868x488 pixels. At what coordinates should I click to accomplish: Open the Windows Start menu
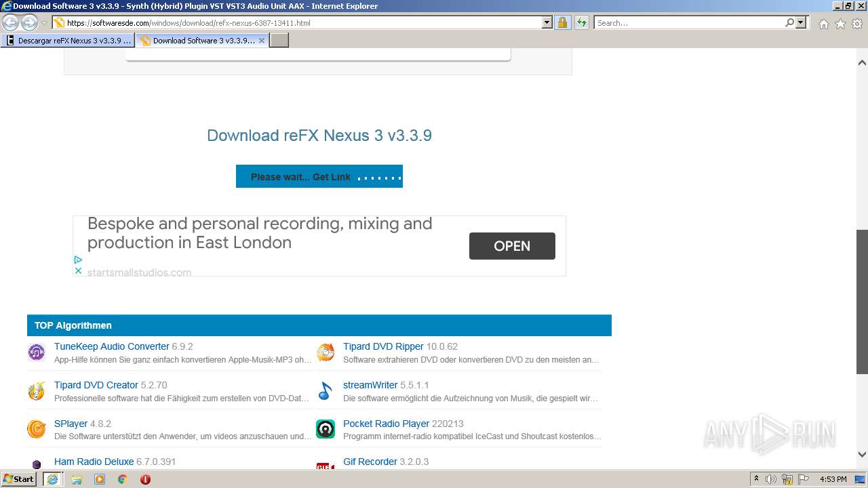(19, 479)
